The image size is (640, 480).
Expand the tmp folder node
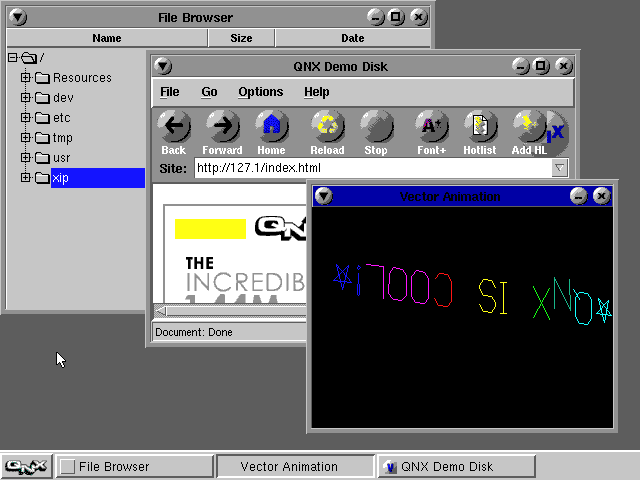[x=25, y=137]
